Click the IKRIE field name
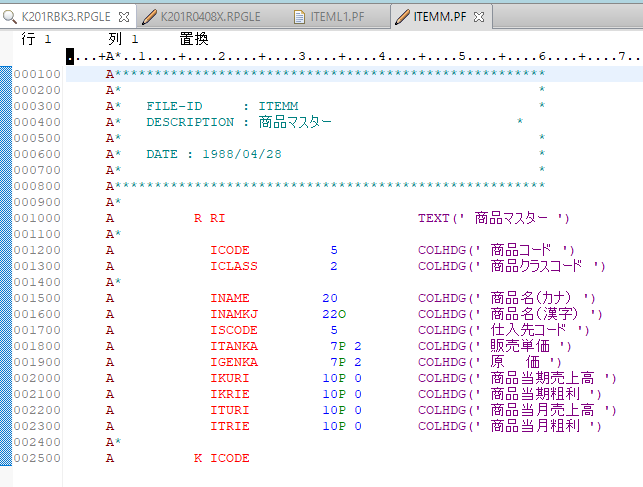The height and width of the screenshot is (487, 643). click(x=230, y=394)
